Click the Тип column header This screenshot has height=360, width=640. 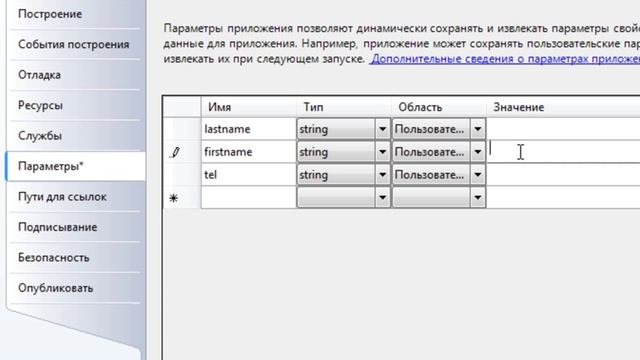point(344,107)
